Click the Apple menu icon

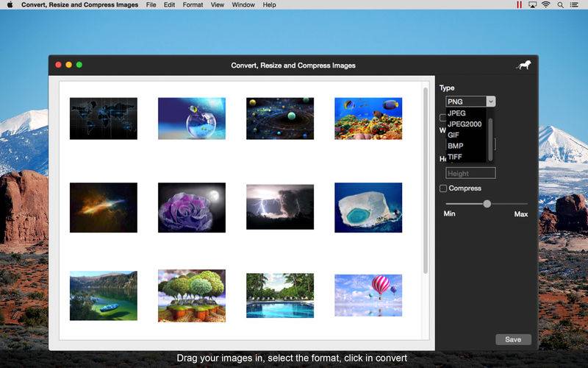click(10, 4)
